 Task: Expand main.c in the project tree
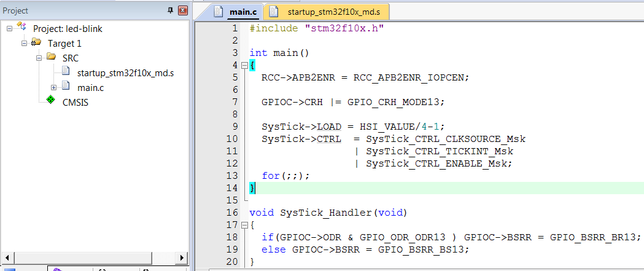pyautogui.click(x=54, y=87)
